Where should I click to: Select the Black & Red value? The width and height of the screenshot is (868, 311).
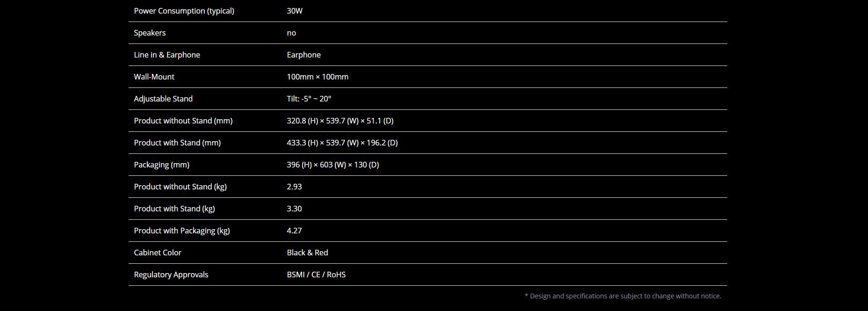point(307,253)
